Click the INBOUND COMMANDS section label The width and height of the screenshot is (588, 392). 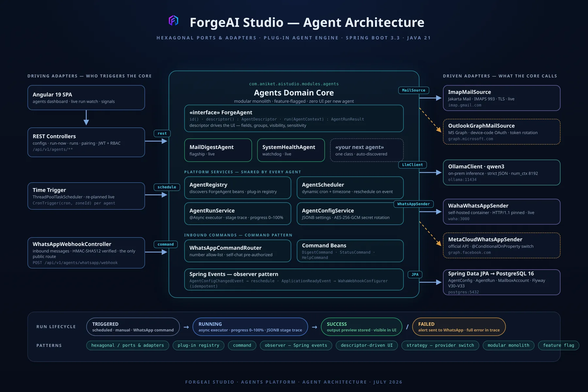pos(238,235)
